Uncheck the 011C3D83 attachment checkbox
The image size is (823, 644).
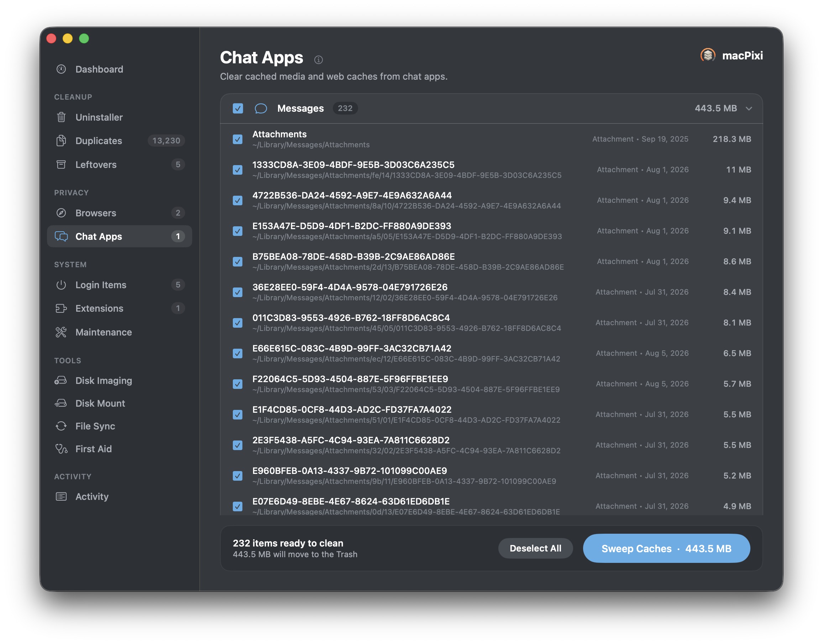pos(238,323)
